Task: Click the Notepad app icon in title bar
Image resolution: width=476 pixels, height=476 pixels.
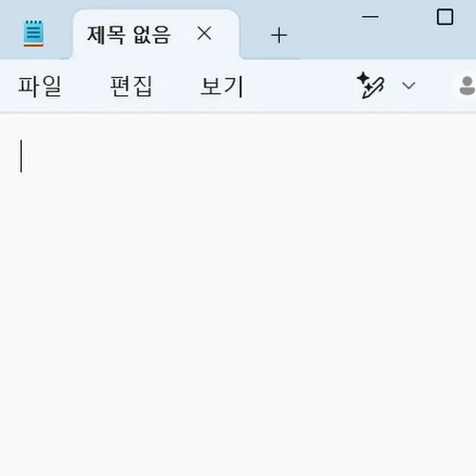Action: pyautogui.click(x=33, y=33)
